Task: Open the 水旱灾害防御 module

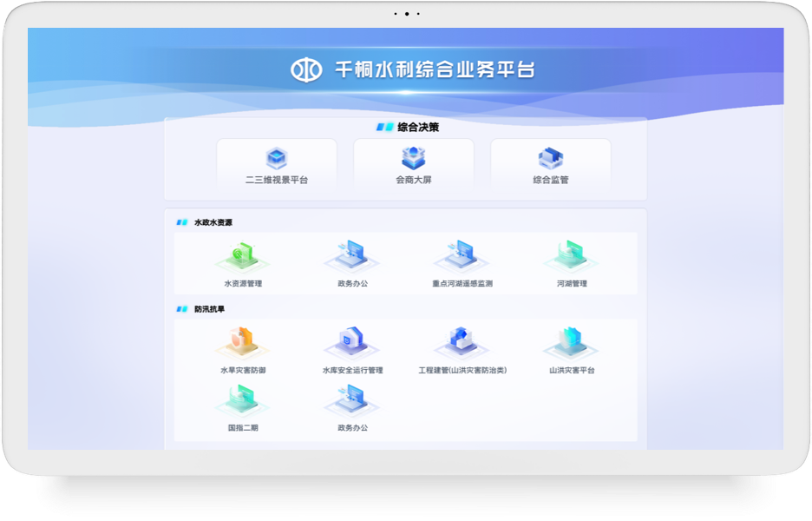Action: [243, 350]
